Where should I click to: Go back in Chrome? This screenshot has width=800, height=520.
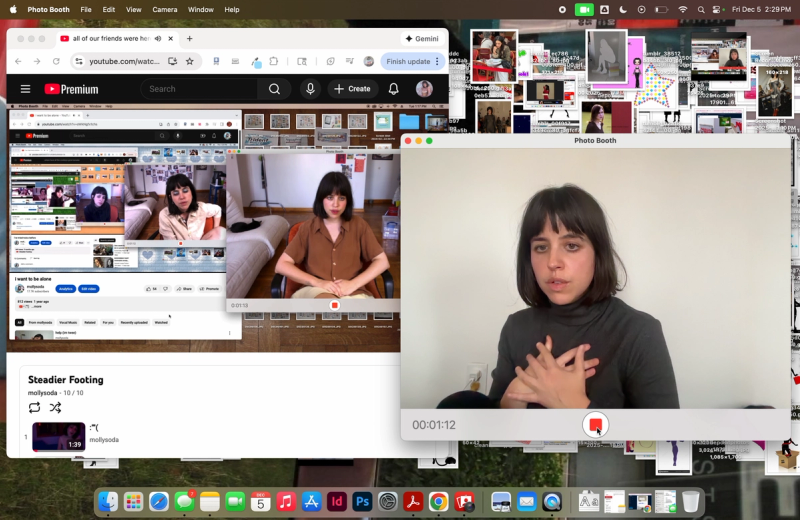coord(18,61)
